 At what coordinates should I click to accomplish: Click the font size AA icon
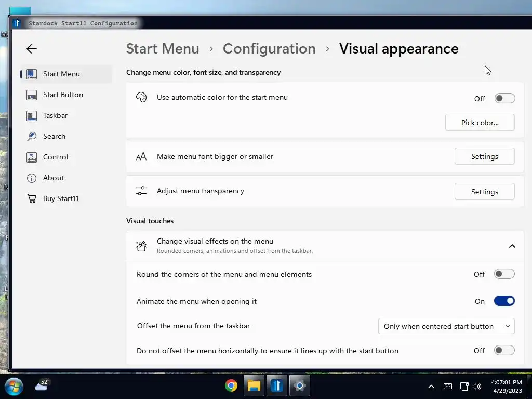(x=141, y=156)
